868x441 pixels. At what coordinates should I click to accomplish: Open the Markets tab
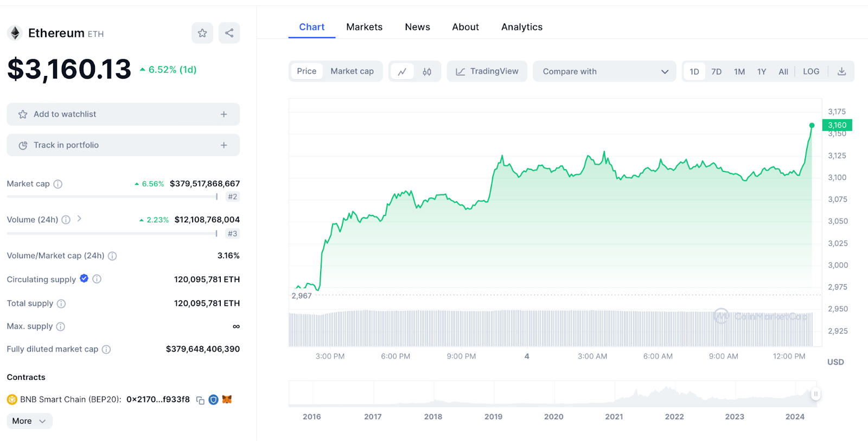(x=365, y=27)
